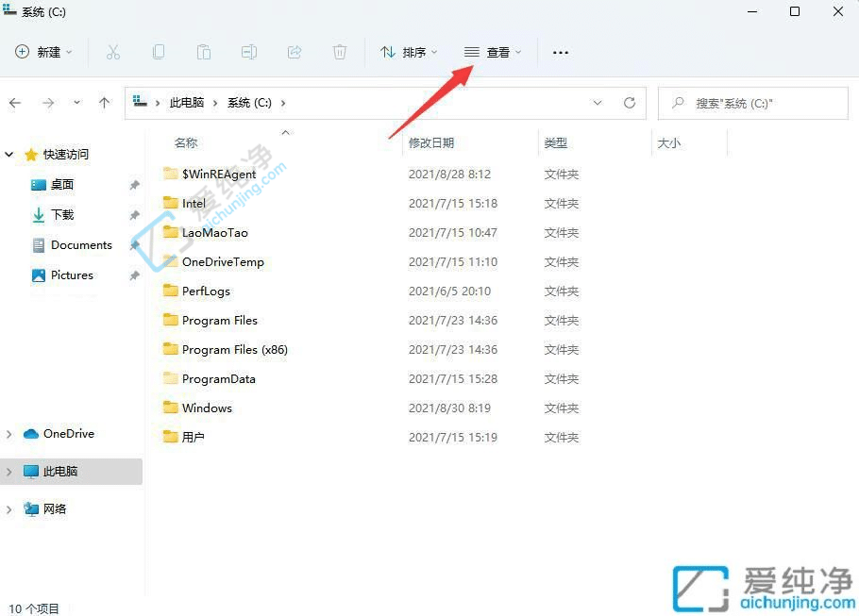Sort by 修改日期 column header

(431, 142)
